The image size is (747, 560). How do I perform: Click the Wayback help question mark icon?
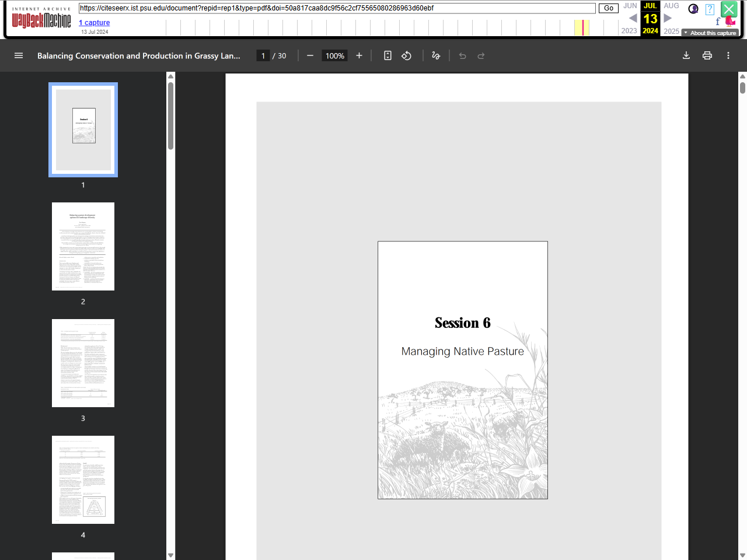(710, 9)
